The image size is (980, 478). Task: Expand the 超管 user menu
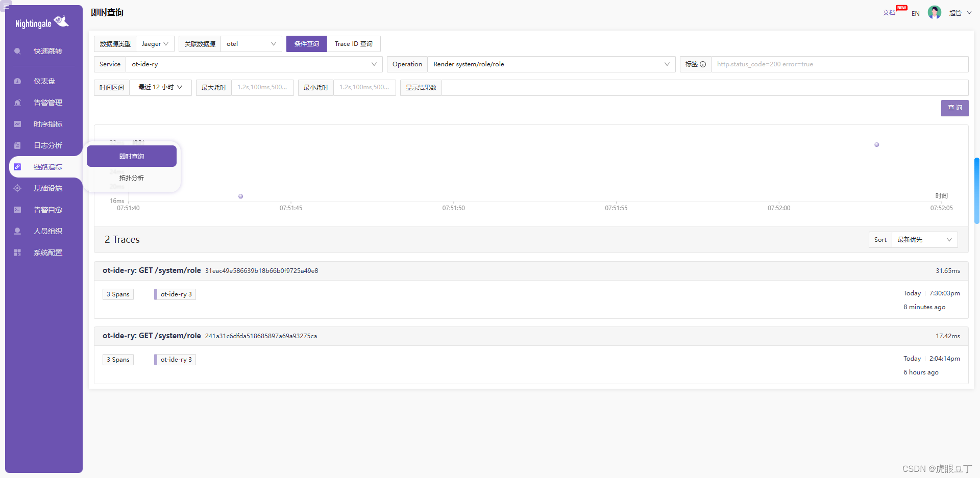960,13
